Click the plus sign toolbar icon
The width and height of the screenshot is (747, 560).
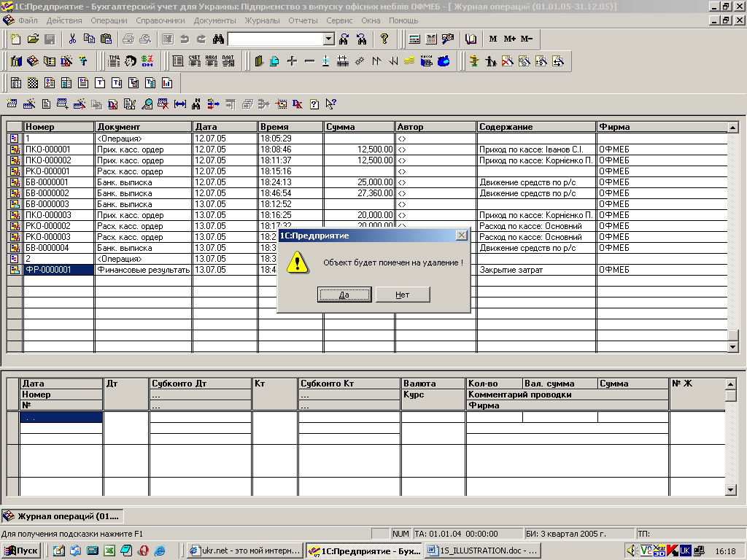point(292,61)
